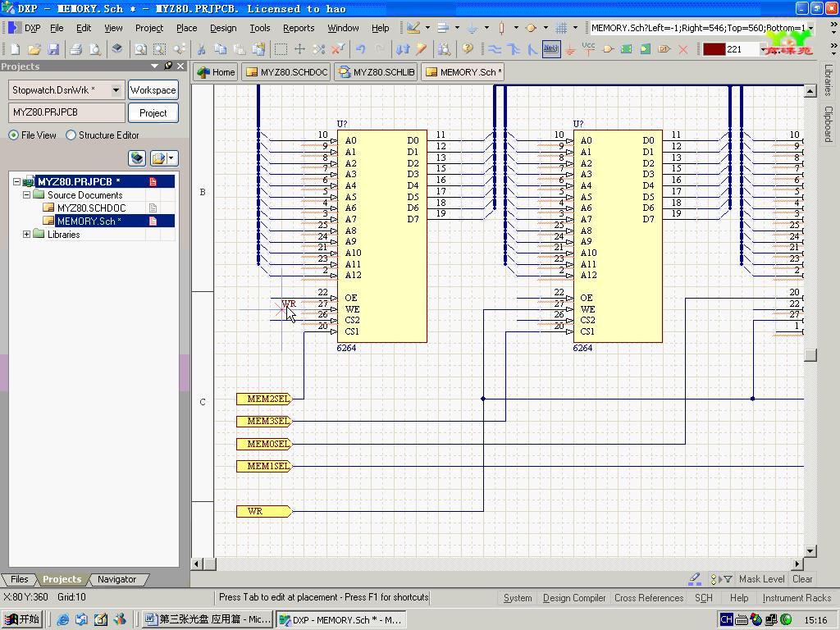Open the MEMORY.Sch location address dropdown
Screen dimensions: 840x630
click(811, 28)
